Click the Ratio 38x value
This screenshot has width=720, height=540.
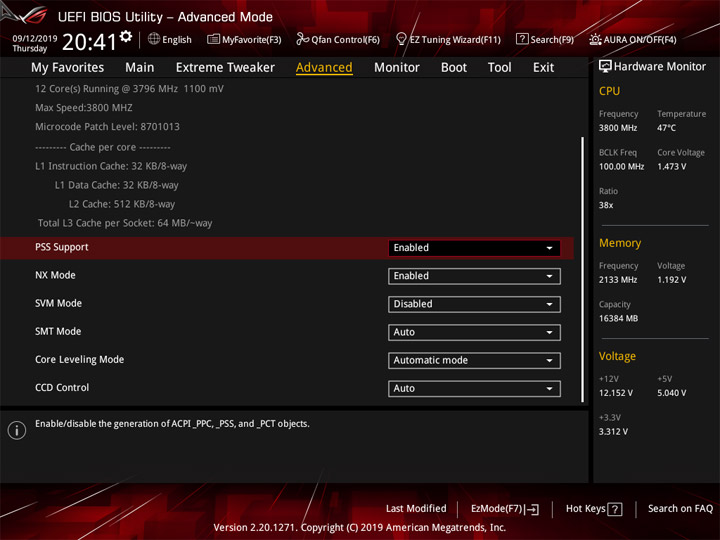pyautogui.click(x=606, y=205)
